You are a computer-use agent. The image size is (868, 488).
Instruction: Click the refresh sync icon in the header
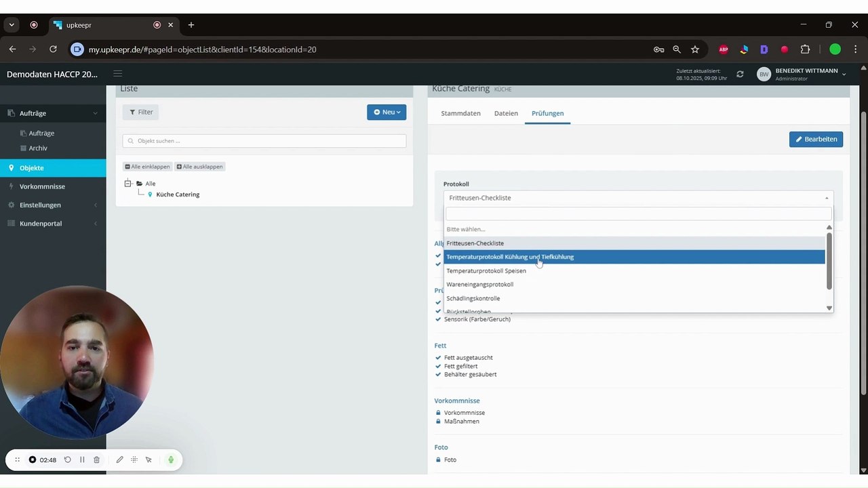(740, 74)
